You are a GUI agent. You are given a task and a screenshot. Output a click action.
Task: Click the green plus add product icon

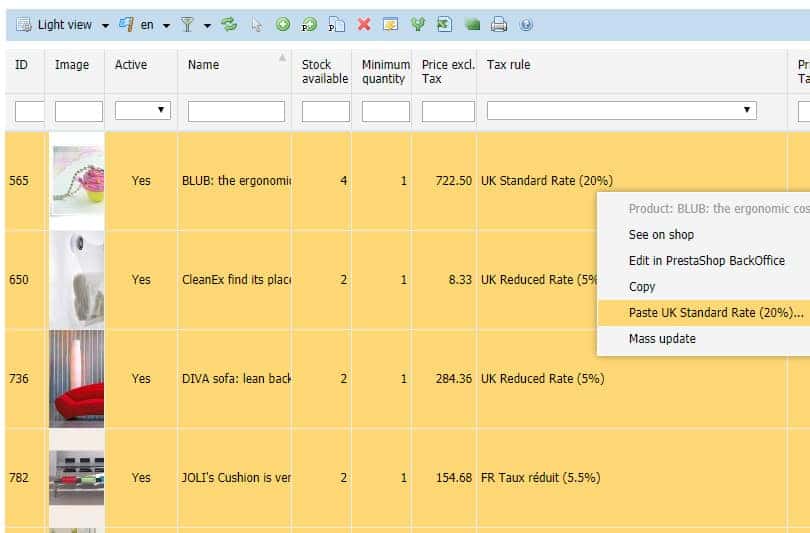(283, 25)
